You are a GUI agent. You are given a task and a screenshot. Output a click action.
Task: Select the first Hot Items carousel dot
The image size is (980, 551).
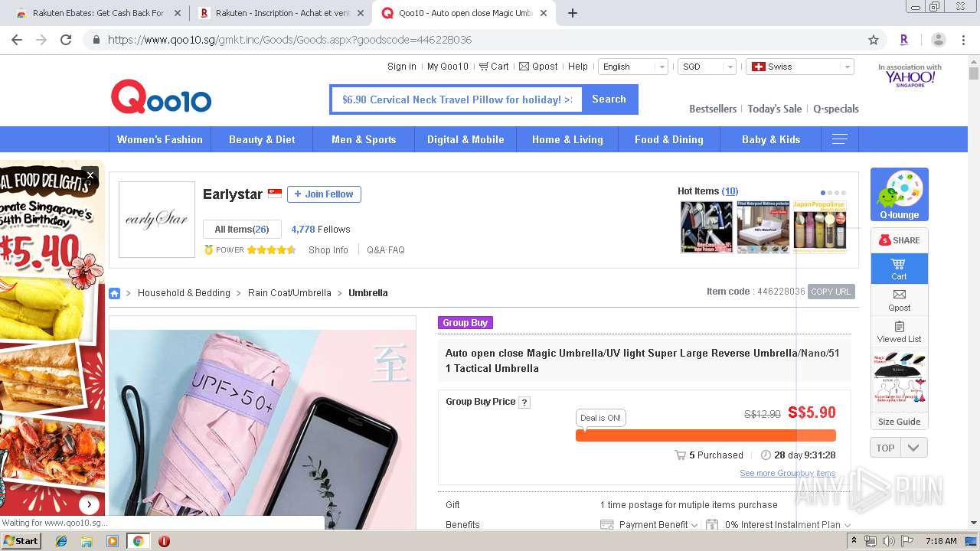pyautogui.click(x=823, y=193)
